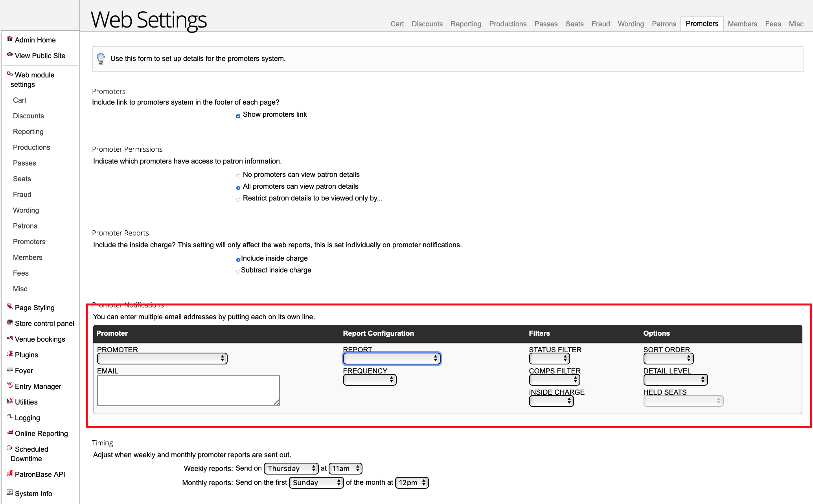Click the View Public Site eye icon
This screenshot has width=813, height=504.
point(9,55)
